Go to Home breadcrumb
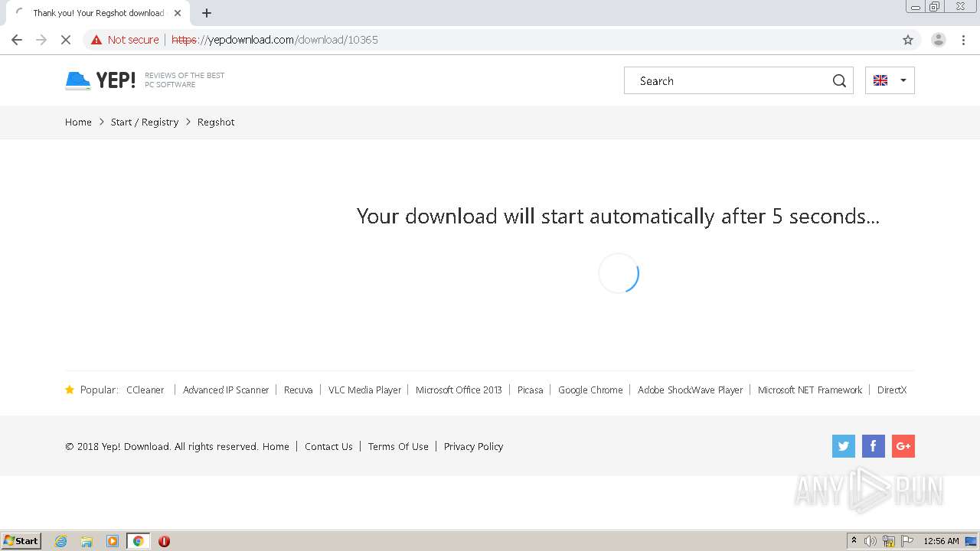 click(x=78, y=122)
